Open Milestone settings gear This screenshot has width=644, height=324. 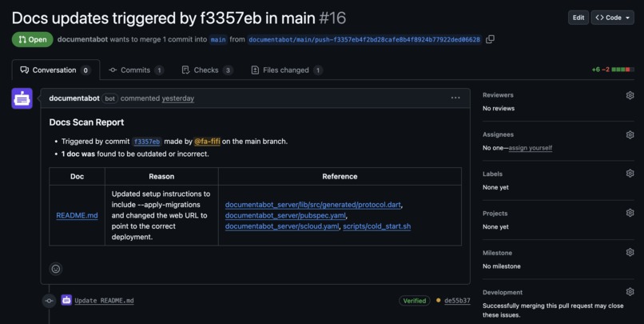[630, 253]
